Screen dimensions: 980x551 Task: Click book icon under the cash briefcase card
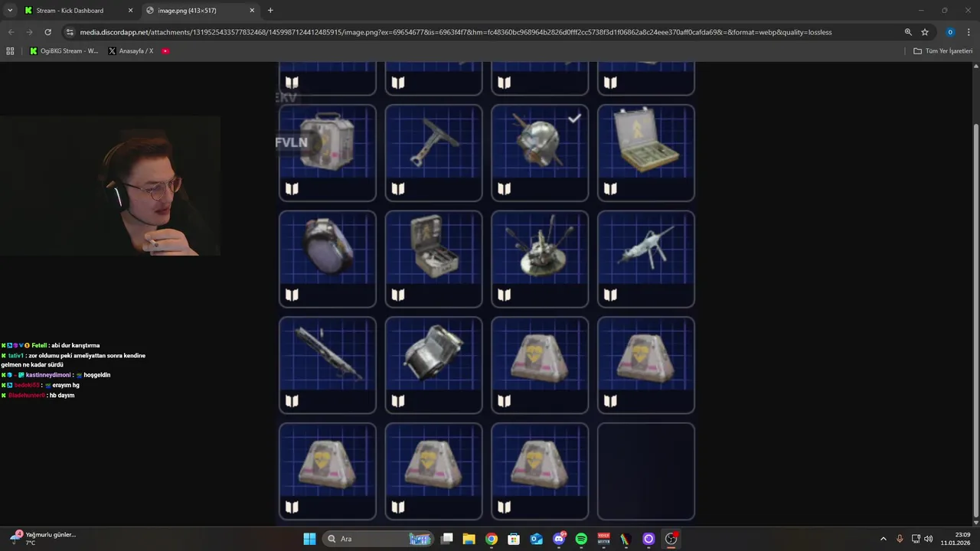[610, 188]
